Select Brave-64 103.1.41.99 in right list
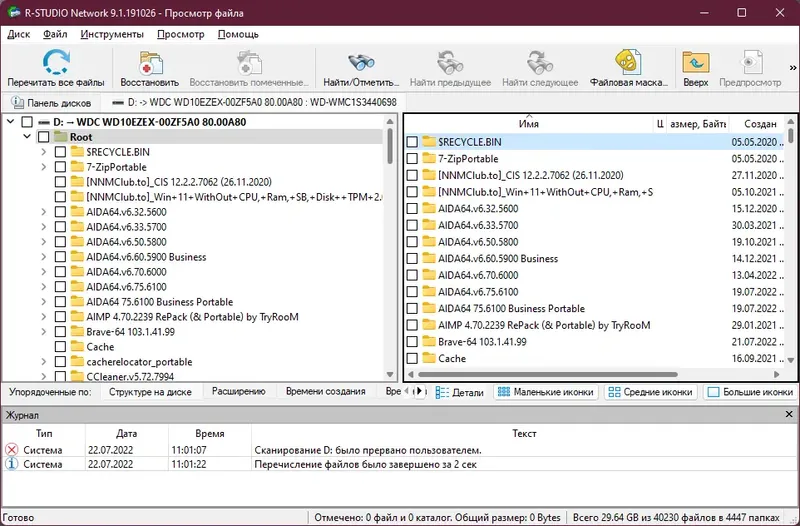The height and width of the screenshot is (526, 800). (482, 342)
